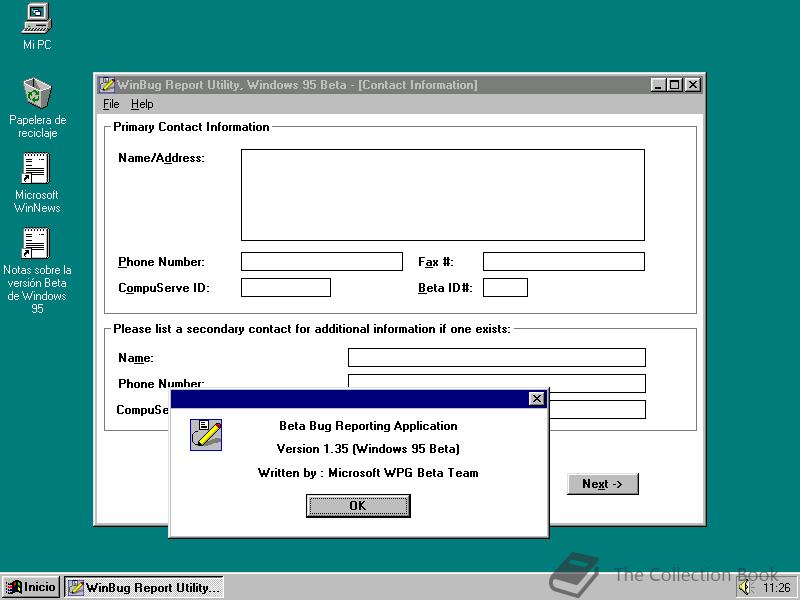The height and width of the screenshot is (600, 800).
Task: Click the 'Beta ID#:' label
Action: (x=445, y=288)
